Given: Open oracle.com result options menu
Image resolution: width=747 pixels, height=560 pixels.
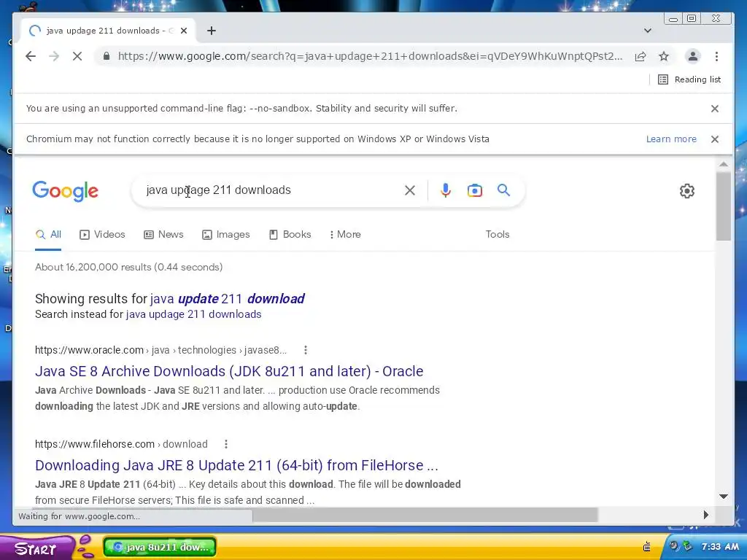Looking at the screenshot, I should point(306,350).
